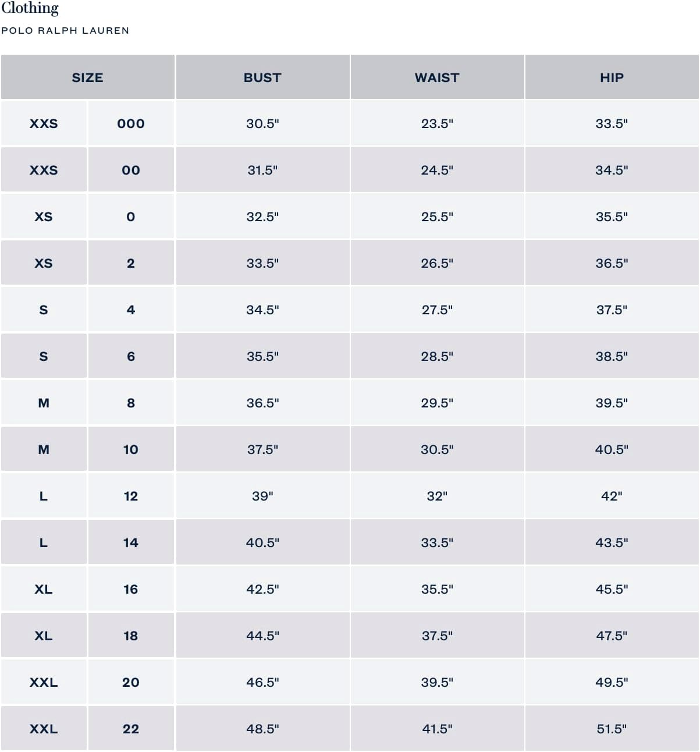Select size 10 numeric cell
700x752 pixels.
click(131, 449)
